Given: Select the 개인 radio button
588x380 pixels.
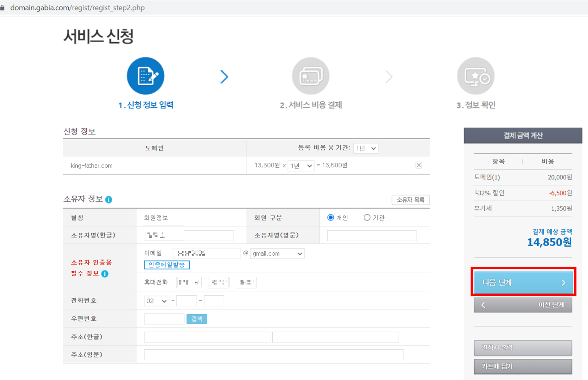Looking at the screenshot, I should 330,217.
